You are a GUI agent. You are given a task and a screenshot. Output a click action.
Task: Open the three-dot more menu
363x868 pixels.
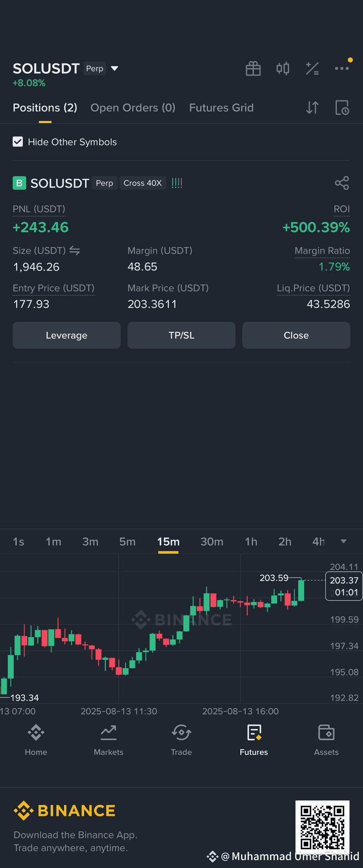click(342, 68)
